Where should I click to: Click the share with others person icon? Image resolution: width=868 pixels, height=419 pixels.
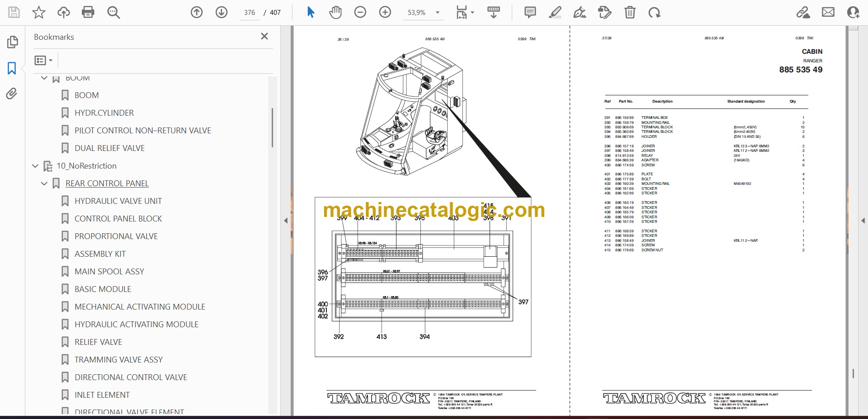[853, 12]
